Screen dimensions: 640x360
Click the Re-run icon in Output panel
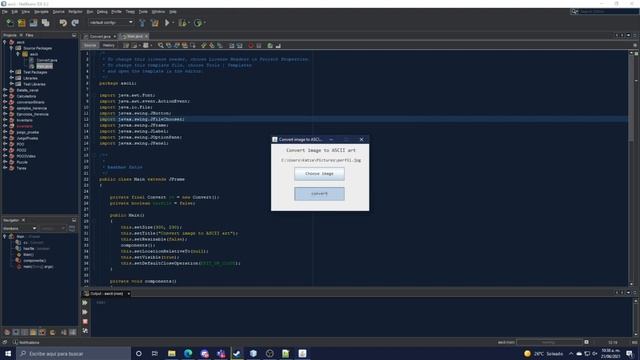(x=85, y=303)
